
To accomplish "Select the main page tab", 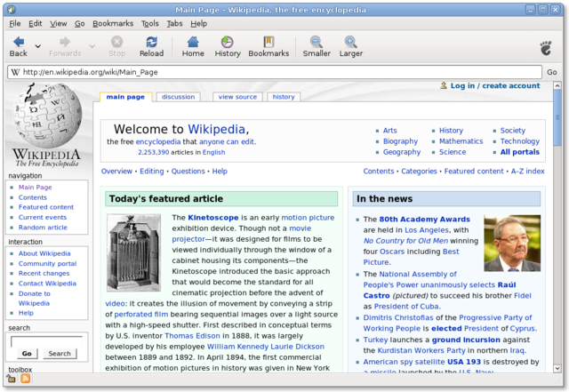I will [125, 97].
